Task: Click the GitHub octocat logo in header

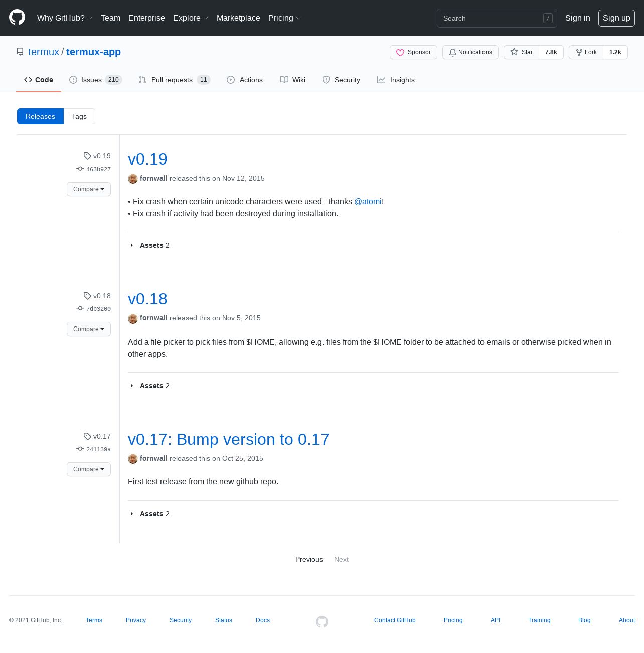Action: tap(17, 18)
